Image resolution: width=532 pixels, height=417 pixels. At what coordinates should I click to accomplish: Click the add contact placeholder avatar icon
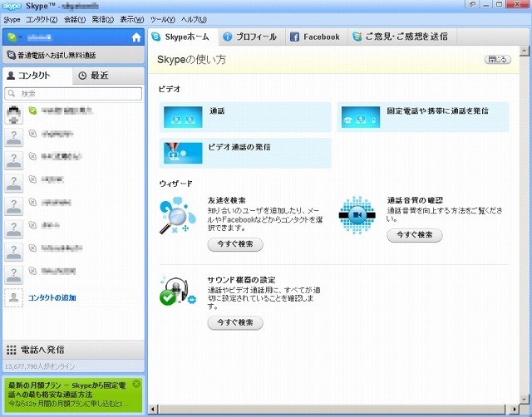tap(13, 297)
